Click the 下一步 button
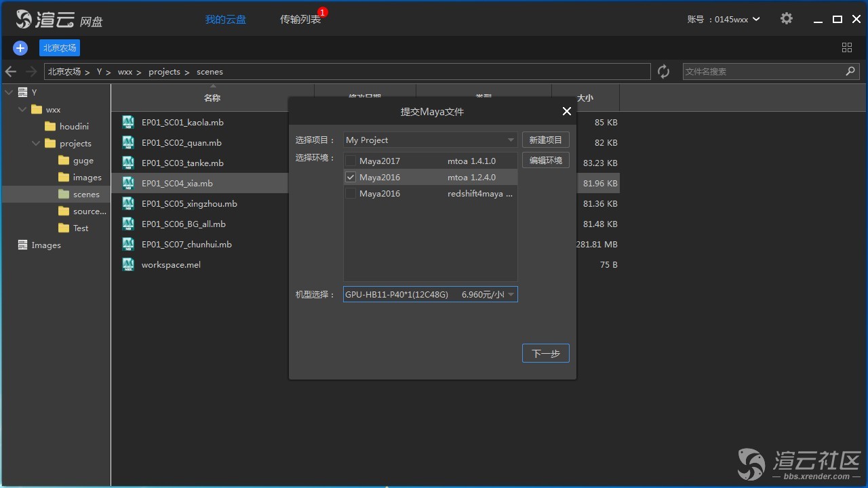The image size is (868, 488). [545, 354]
